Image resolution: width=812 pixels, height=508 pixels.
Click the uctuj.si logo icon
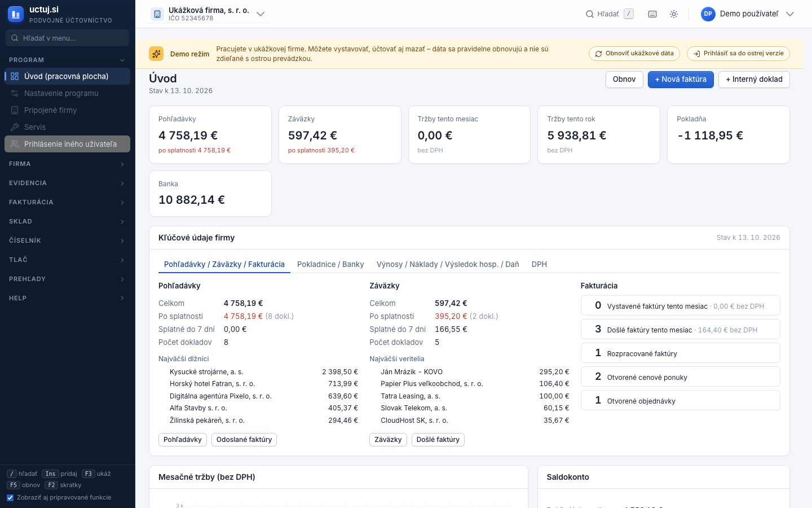[x=15, y=14]
